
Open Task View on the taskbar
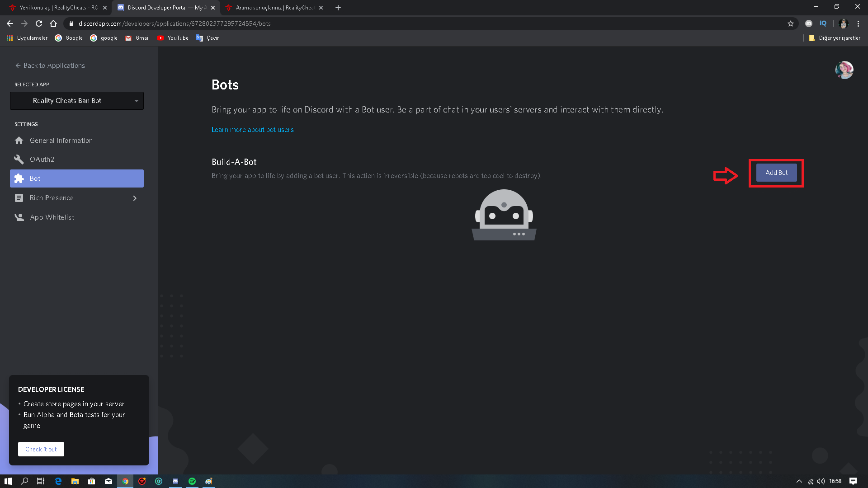41,481
